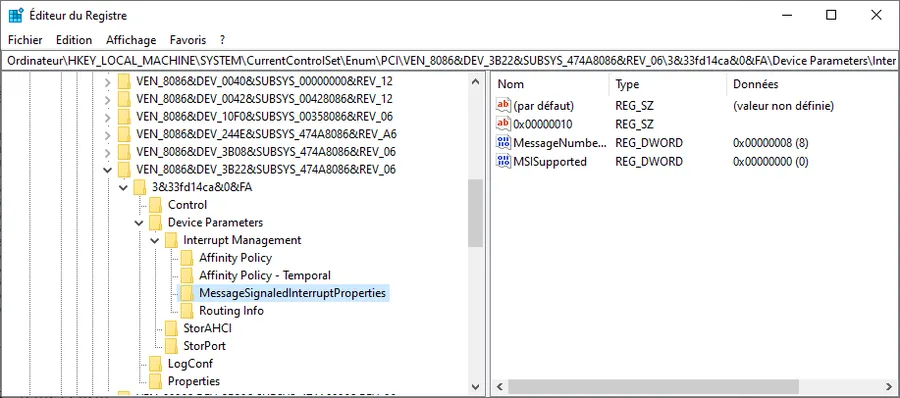This screenshot has width=900, height=398.
Task: Open the ? help menu
Action: pyautogui.click(x=222, y=40)
